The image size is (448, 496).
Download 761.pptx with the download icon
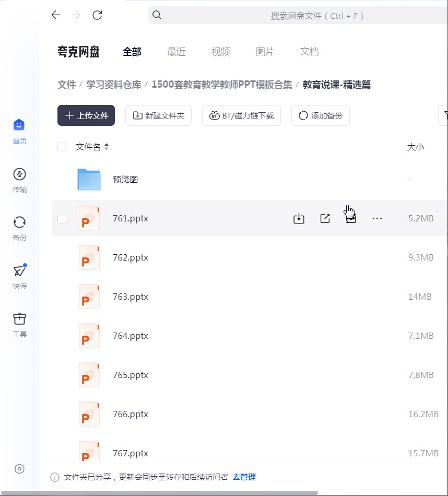[x=299, y=218]
